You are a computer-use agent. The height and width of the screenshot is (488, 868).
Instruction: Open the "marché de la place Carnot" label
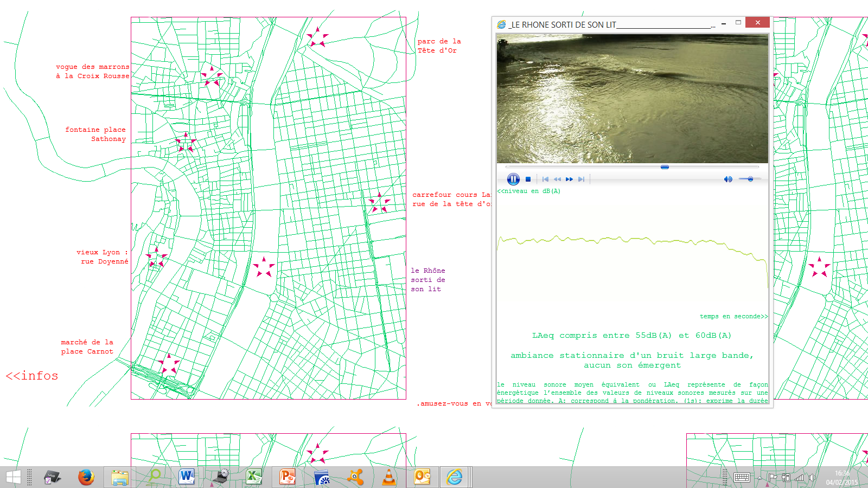point(87,346)
